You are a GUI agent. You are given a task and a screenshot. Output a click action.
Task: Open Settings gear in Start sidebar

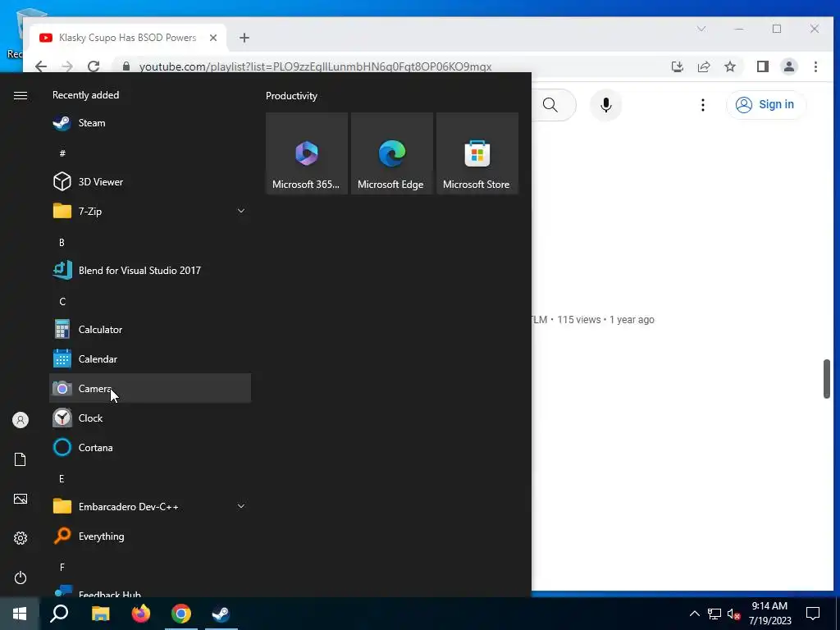point(21,538)
